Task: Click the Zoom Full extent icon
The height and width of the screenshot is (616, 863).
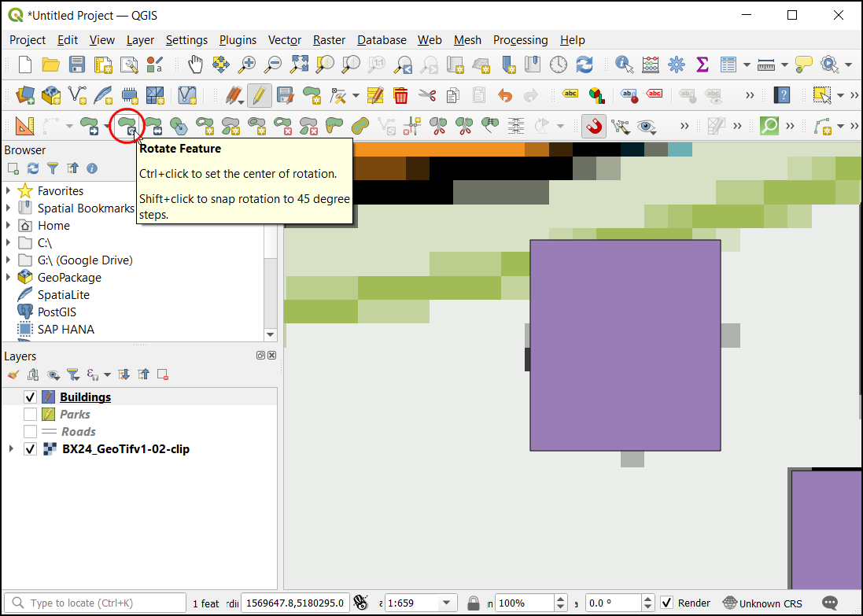Action: pos(299,64)
